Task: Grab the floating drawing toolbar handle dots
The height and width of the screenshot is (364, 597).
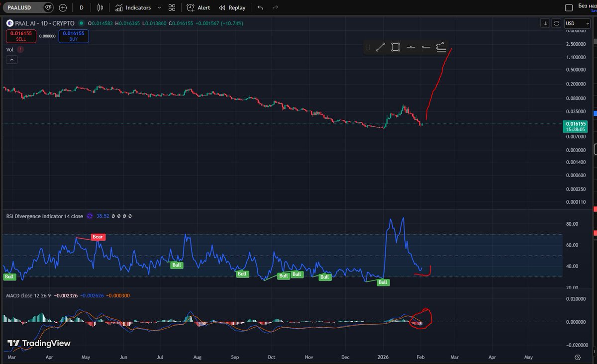Action: tap(368, 47)
